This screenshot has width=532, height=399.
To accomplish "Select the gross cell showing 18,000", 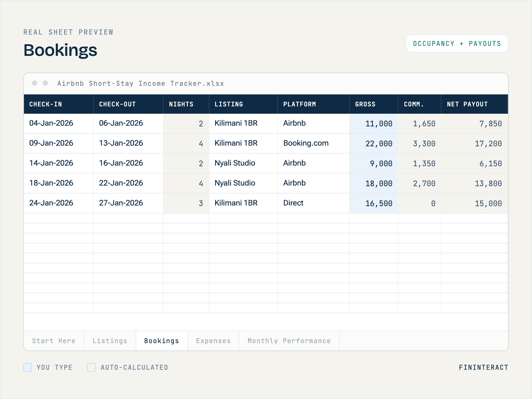I will (x=374, y=183).
